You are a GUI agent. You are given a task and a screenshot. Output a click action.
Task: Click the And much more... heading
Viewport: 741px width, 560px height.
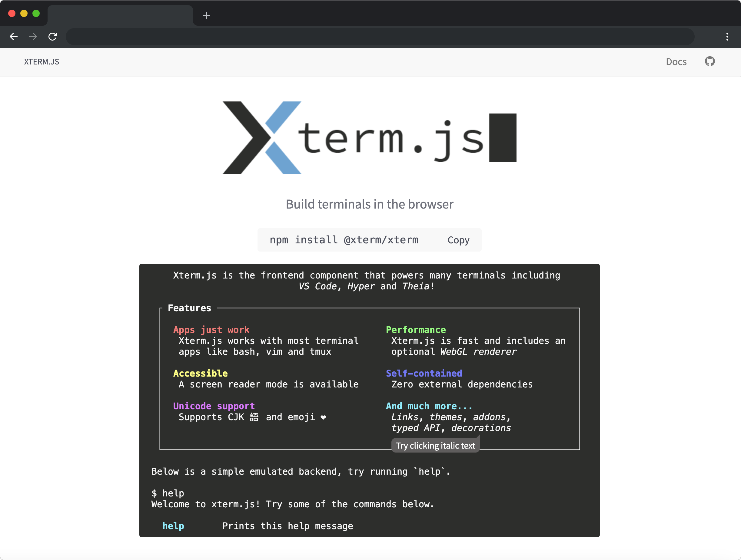[429, 406]
